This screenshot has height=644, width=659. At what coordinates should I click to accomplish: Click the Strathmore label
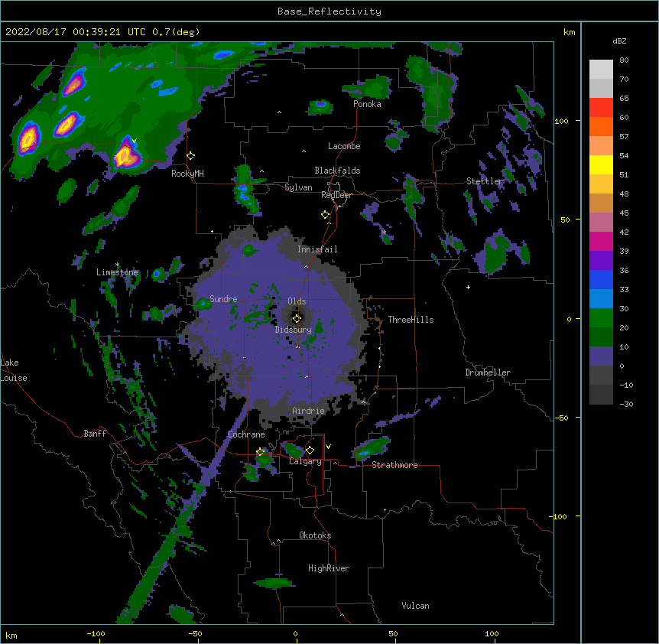click(x=394, y=465)
